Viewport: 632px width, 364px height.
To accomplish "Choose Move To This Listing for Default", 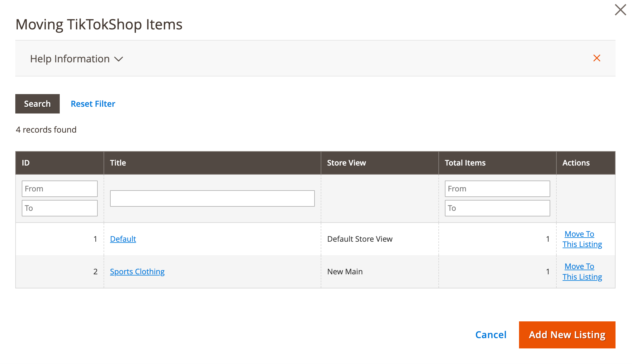I will [582, 239].
